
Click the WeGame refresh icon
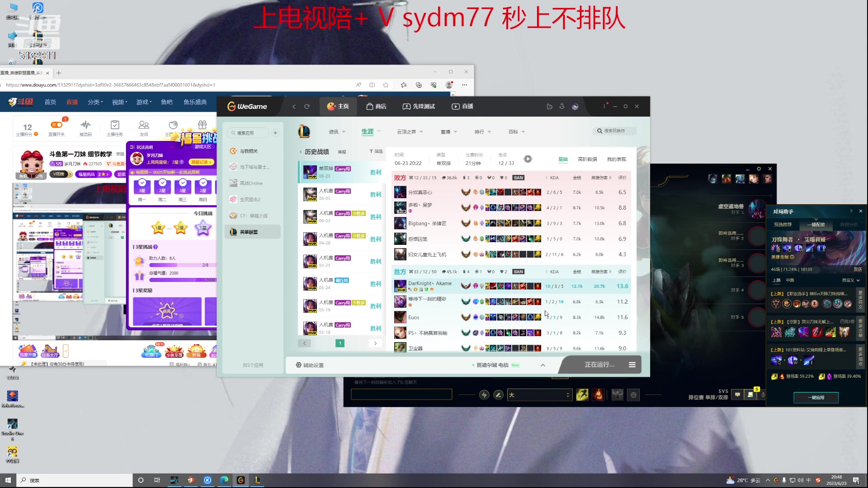(307, 107)
